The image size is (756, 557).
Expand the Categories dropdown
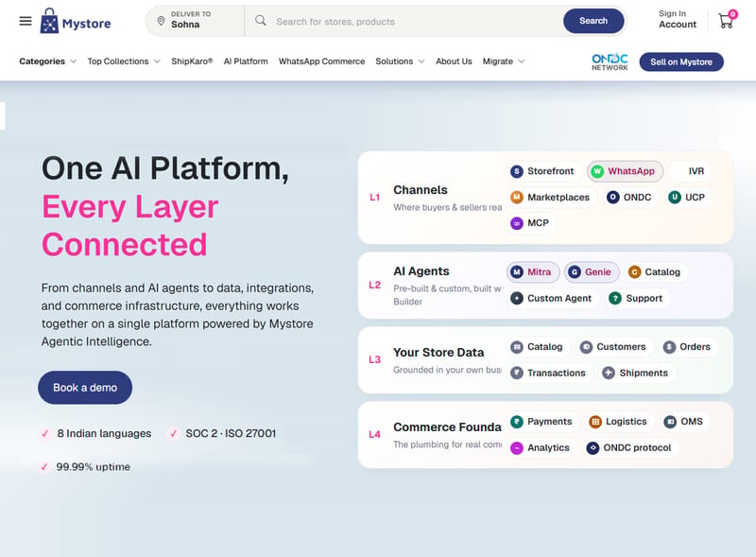coord(48,61)
